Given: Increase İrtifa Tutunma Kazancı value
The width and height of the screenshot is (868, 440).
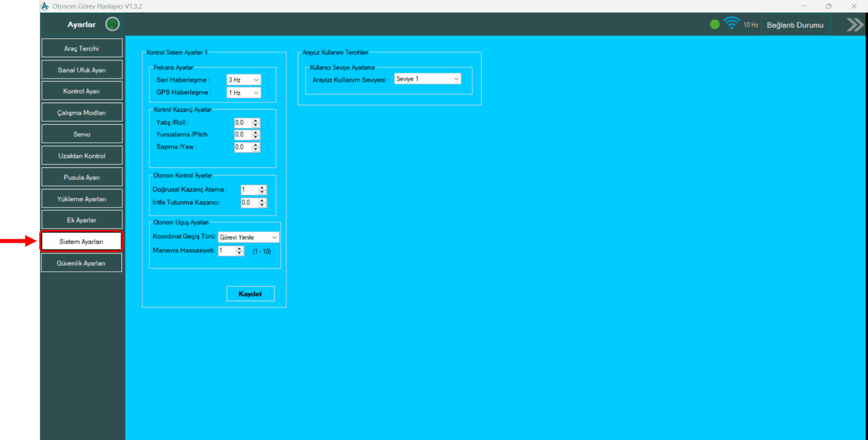Looking at the screenshot, I should tap(263, 200).
